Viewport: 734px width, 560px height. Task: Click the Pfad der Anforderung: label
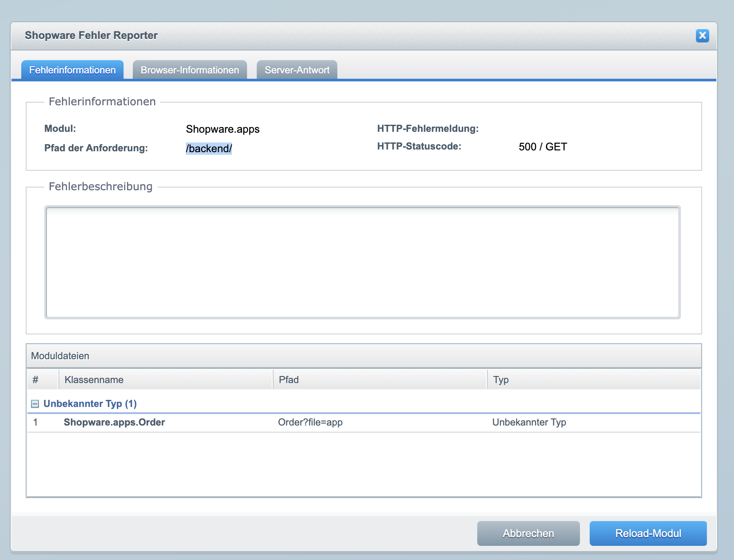point(96,148)
